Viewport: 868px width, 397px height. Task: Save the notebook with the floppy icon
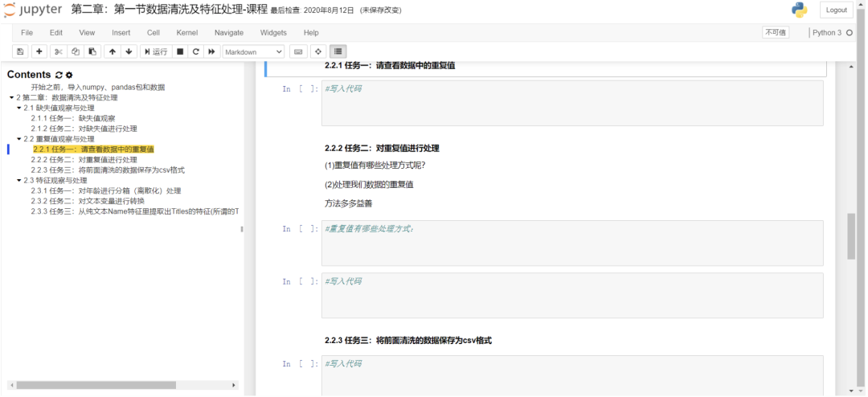(20, 51)
